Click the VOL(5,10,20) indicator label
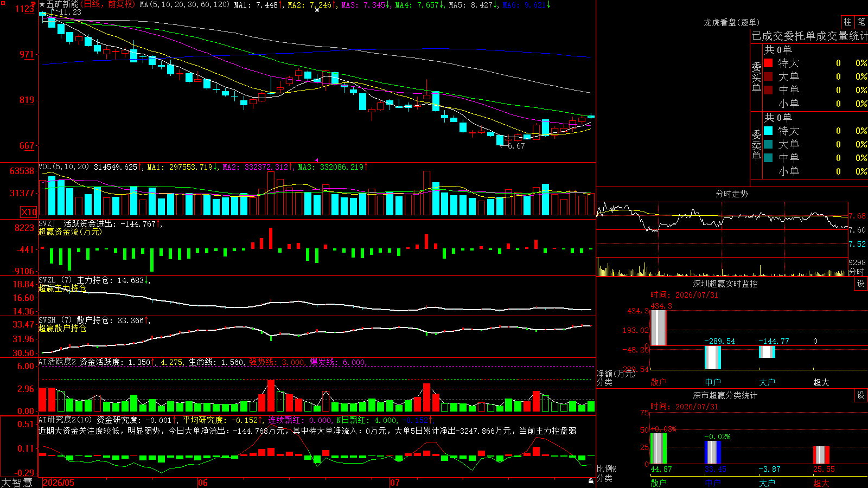The width and height of the screenshot is (868, 488). (63, 166)
